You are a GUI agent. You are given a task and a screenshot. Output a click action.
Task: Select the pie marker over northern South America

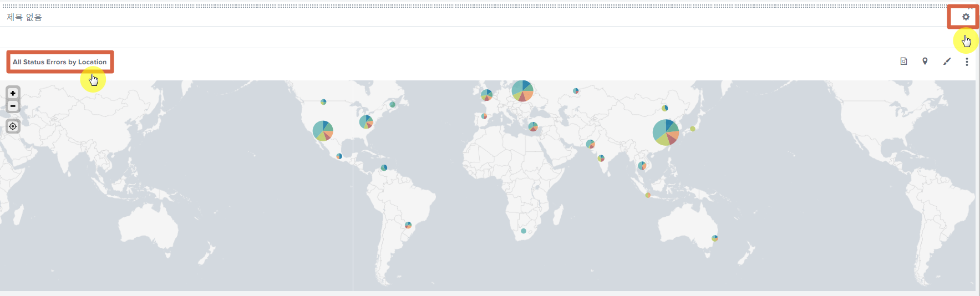tap(384, 168)
